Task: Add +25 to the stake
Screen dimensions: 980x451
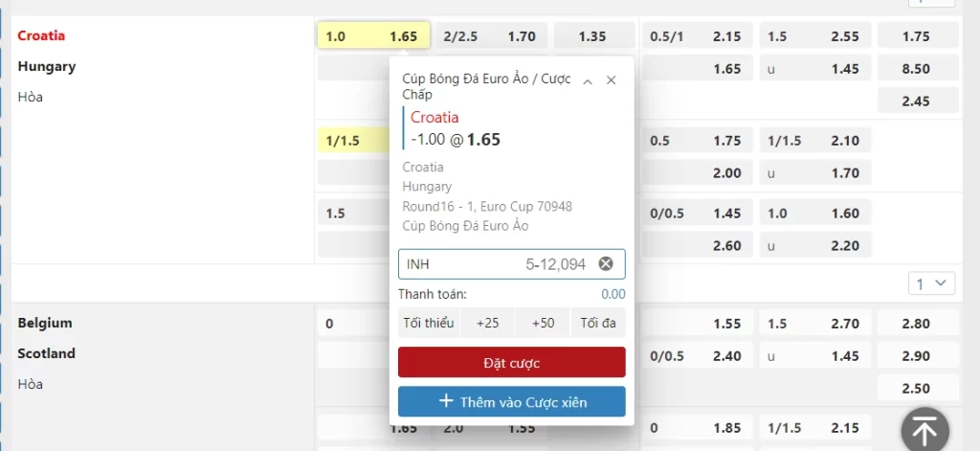Action: 487,323
